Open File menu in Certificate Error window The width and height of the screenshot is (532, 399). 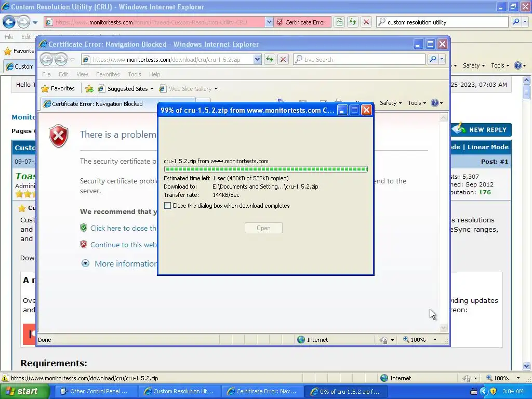[46, 74]
